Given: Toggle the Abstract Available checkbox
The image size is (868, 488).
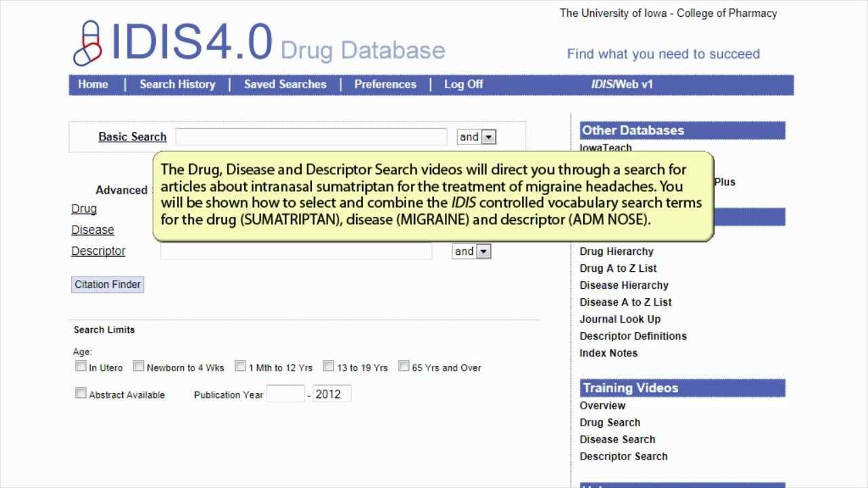Looking at the screenshot, I should click(x=81, y=393).
